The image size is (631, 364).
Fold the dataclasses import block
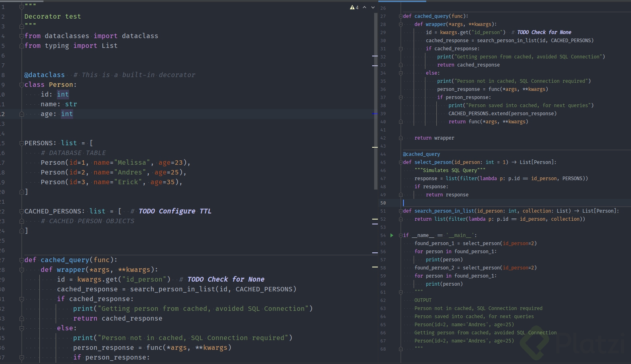(x=22, y=36)
